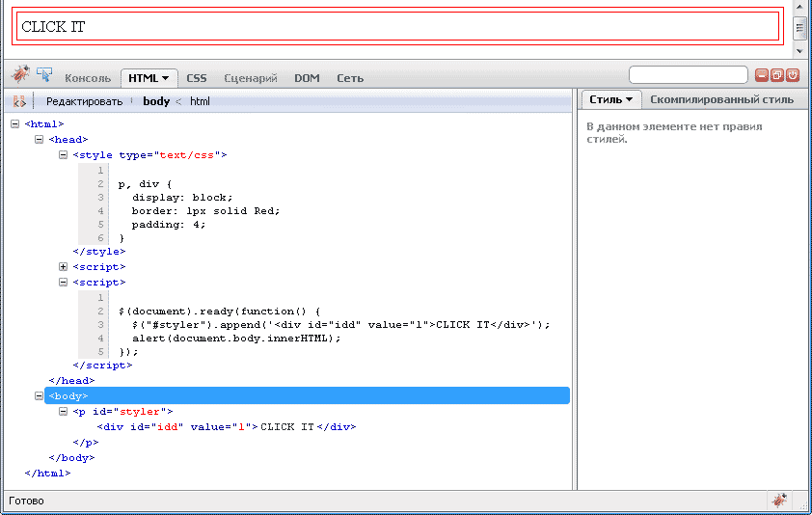Click the closing </style> tag
Screen dimensions: 812x515
click(99, 252)
